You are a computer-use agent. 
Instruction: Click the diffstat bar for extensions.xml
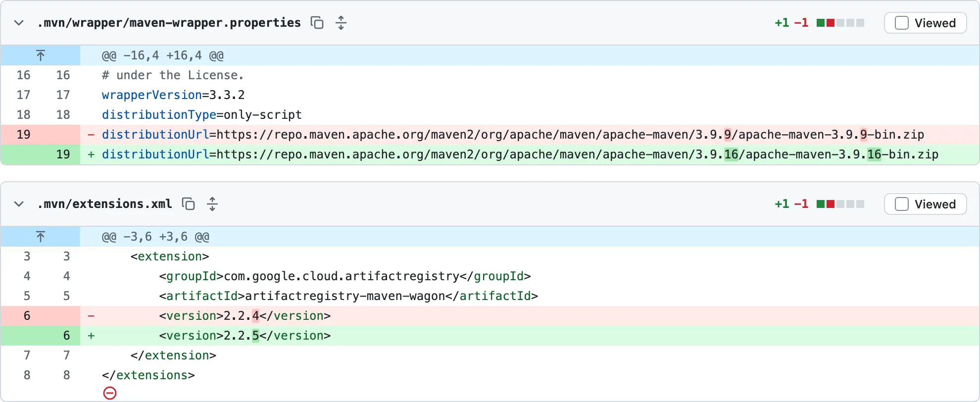(x=840, y=204)
